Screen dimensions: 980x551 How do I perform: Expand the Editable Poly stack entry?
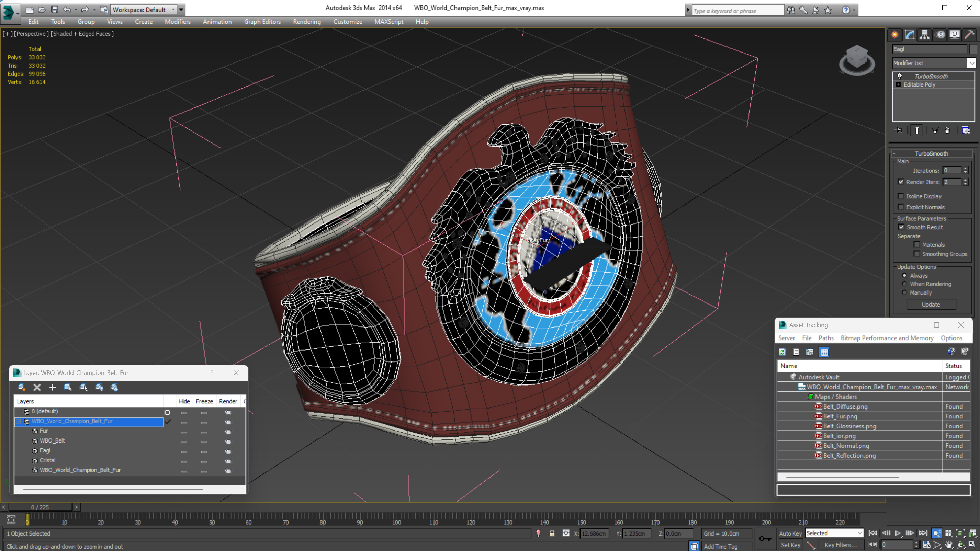(898, 84)
